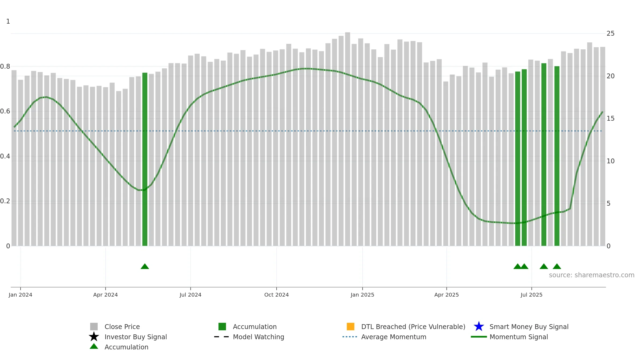Click the black Investor Buy Signal star
Viewport: 644px width, 362px height.
(94, 337)
